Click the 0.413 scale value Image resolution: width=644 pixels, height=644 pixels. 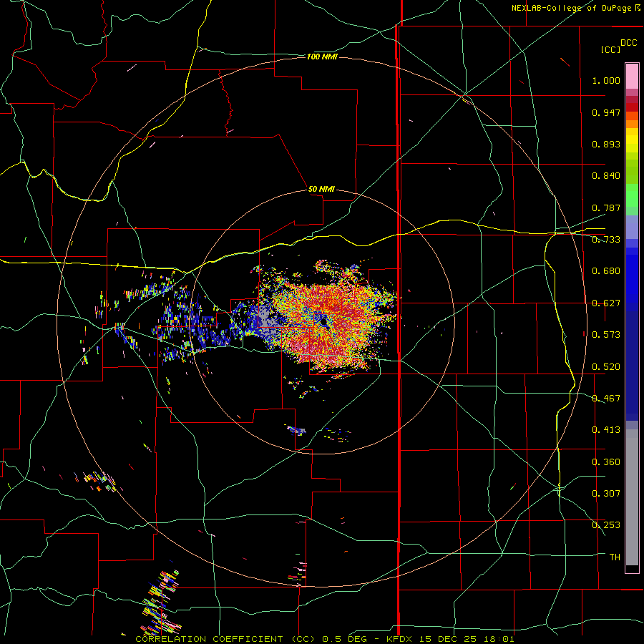[x=606, y=430]
